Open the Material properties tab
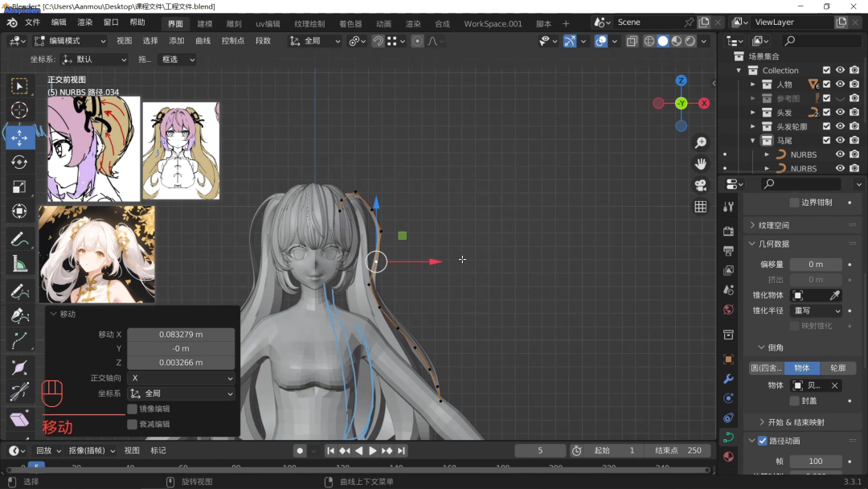This screenshot has width=868, height=489. (728, 456)
